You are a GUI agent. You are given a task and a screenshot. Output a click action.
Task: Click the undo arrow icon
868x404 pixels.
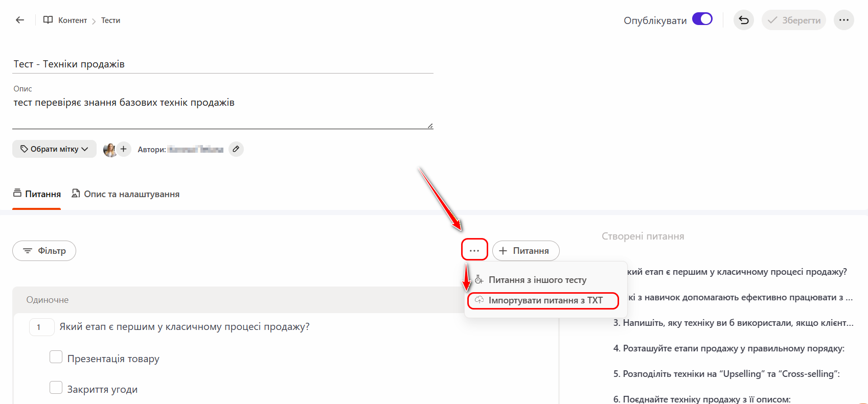743,20
